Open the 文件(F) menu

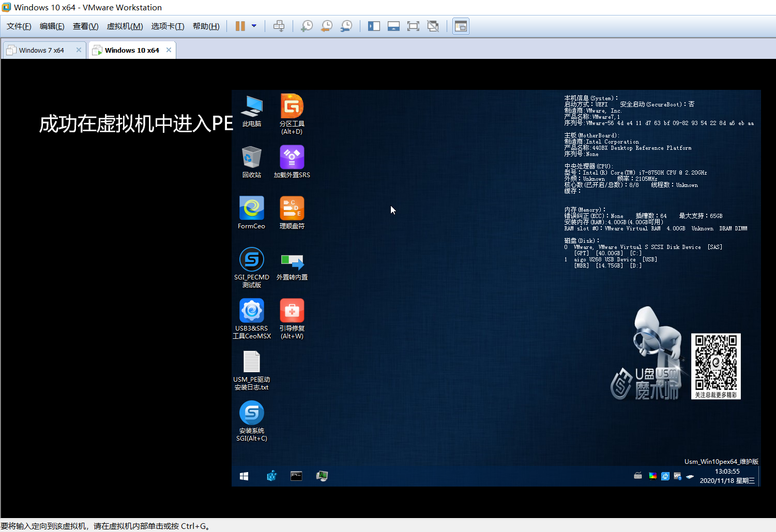[x=19, y=26]
